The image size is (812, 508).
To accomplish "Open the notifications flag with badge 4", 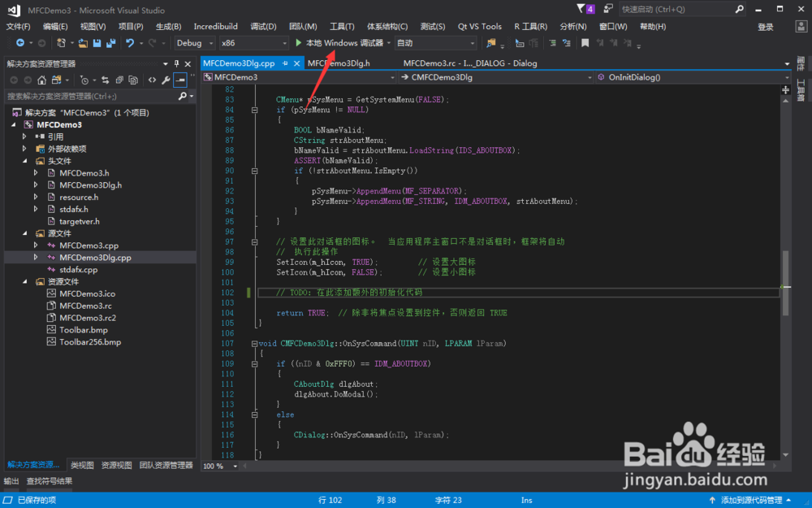I will click(585, 9).
